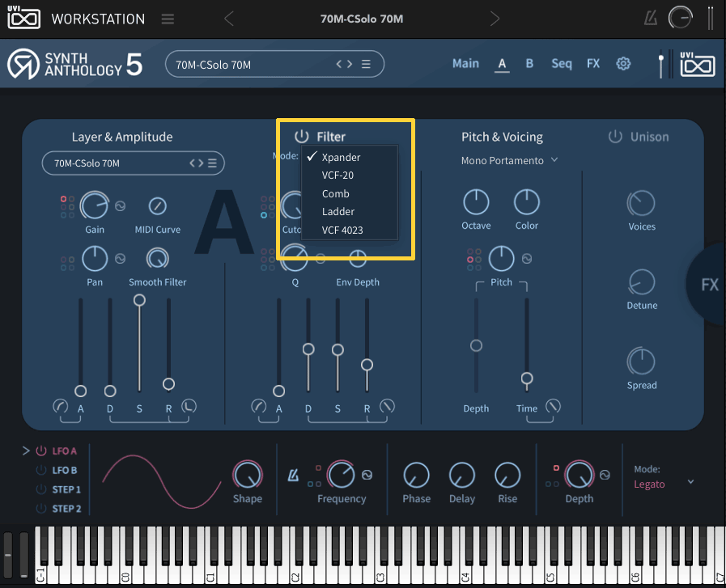Click the master volume knob in top bar
Viewport: 726px width, 588px height.
click(680, 19)
